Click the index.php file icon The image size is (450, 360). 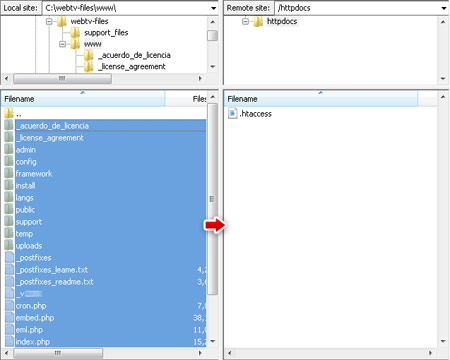click(9, 341)
